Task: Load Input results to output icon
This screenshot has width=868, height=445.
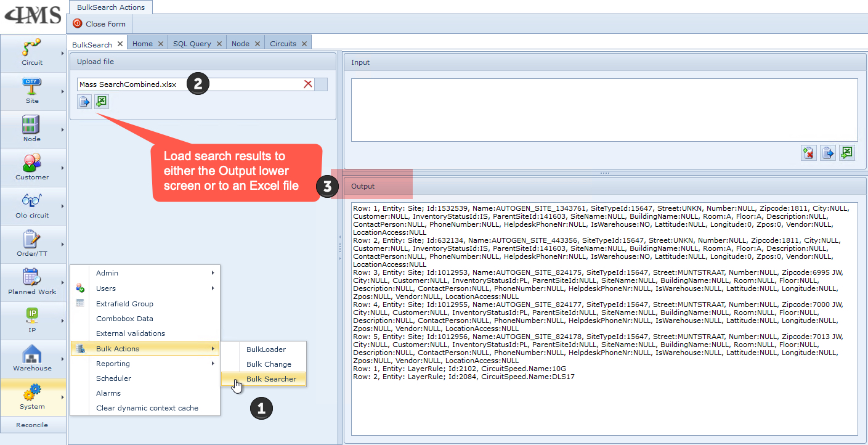Action: coord(827,153)
